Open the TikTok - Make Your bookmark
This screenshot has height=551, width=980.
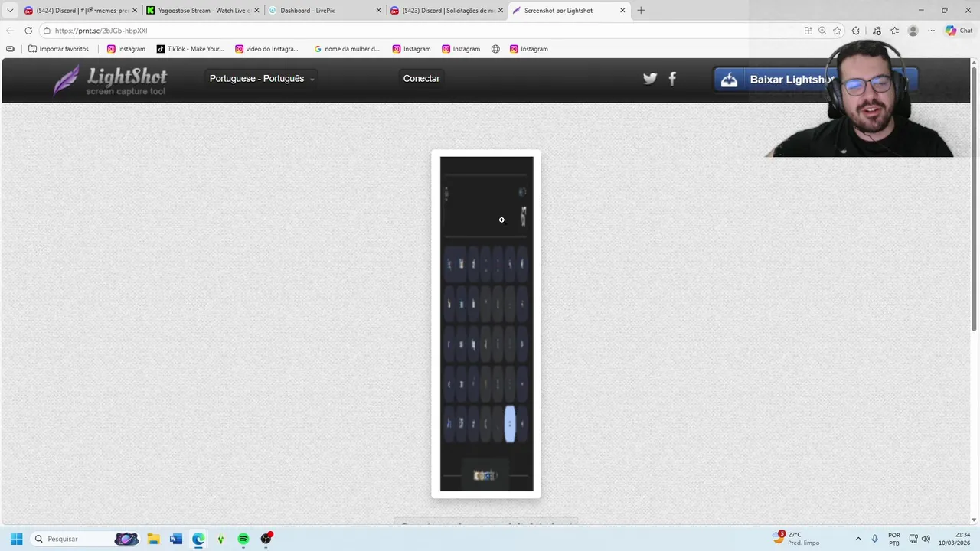pyautogui.click(x=190, y=49)
